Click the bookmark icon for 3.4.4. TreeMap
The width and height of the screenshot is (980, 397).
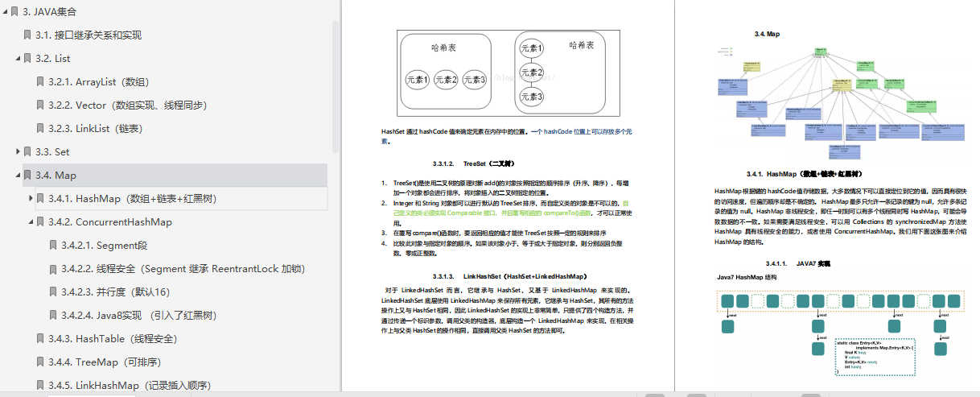(x=40, y=362)
